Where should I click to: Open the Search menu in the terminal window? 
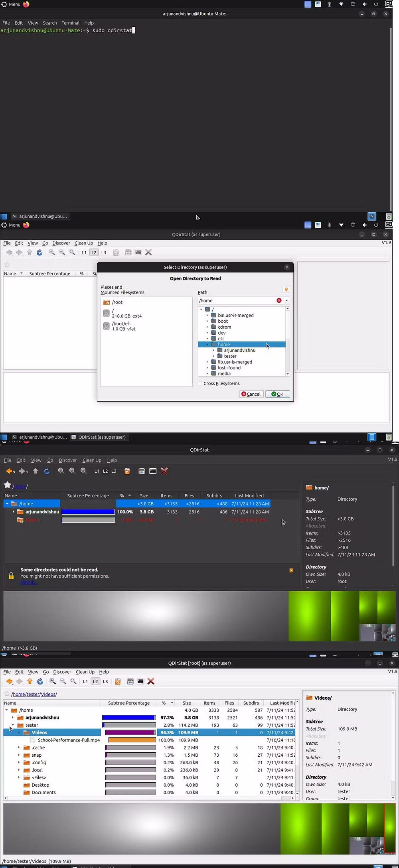coord(49,23)
